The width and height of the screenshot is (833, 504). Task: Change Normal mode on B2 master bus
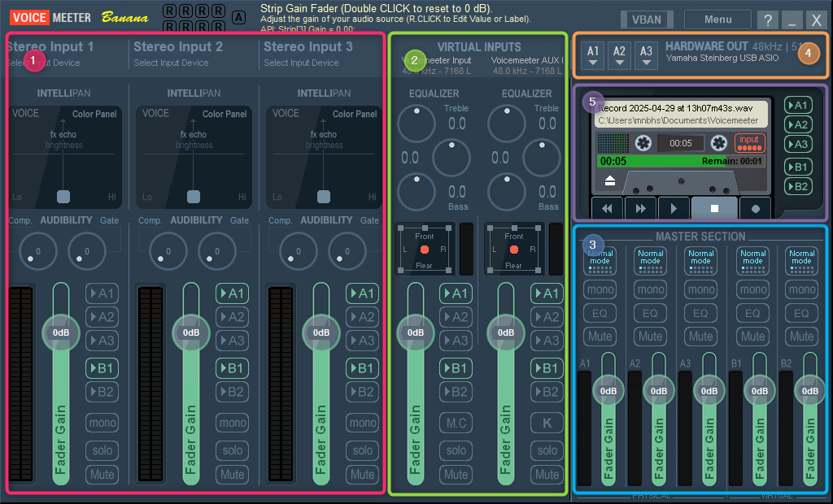click(x=801, y=261)
